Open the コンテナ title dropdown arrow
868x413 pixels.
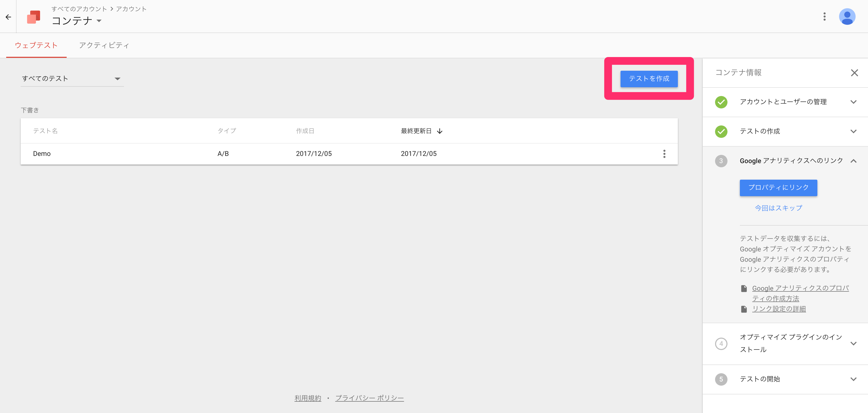coord(99,21)
